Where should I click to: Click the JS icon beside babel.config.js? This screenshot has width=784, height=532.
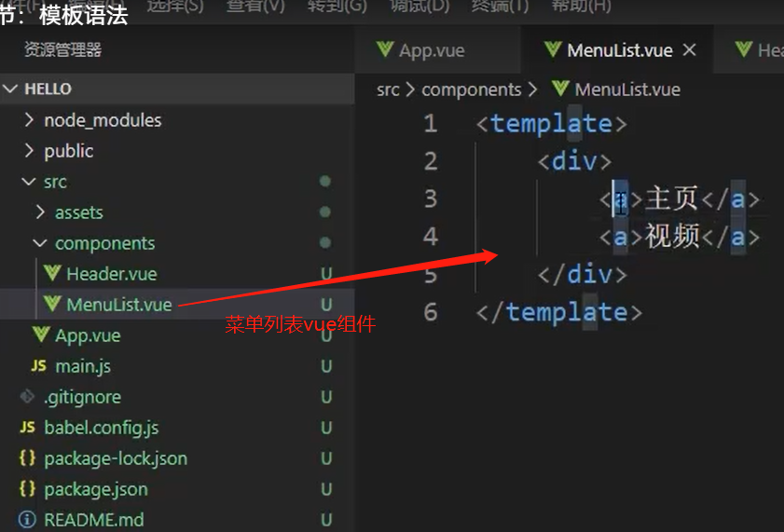(27, 428)
